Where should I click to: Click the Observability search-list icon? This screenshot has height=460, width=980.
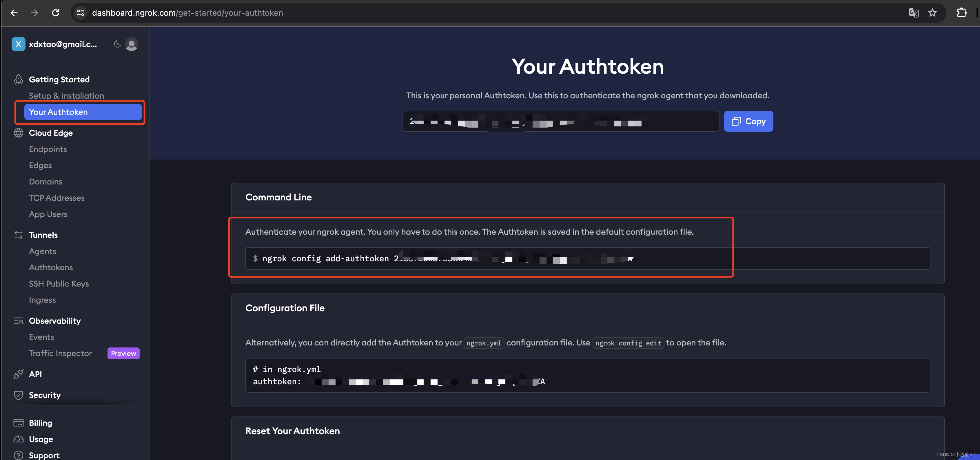pyautogui.click(x=18, y=320)
